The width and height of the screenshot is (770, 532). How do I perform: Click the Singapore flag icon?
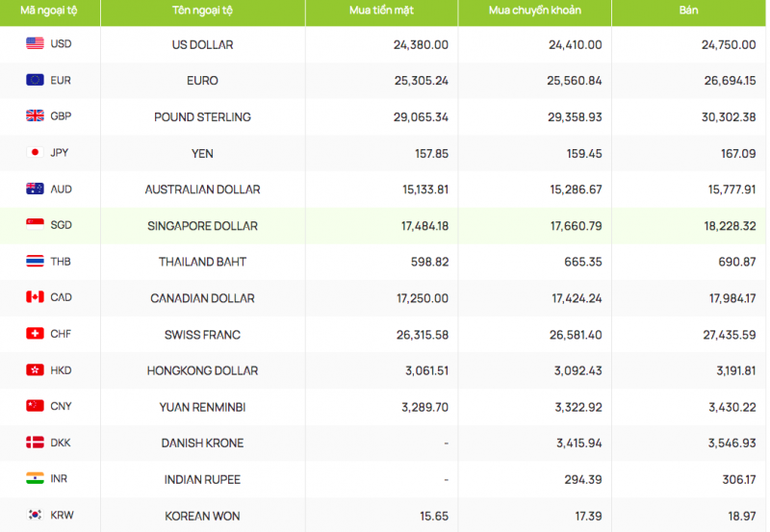point(36,225)
